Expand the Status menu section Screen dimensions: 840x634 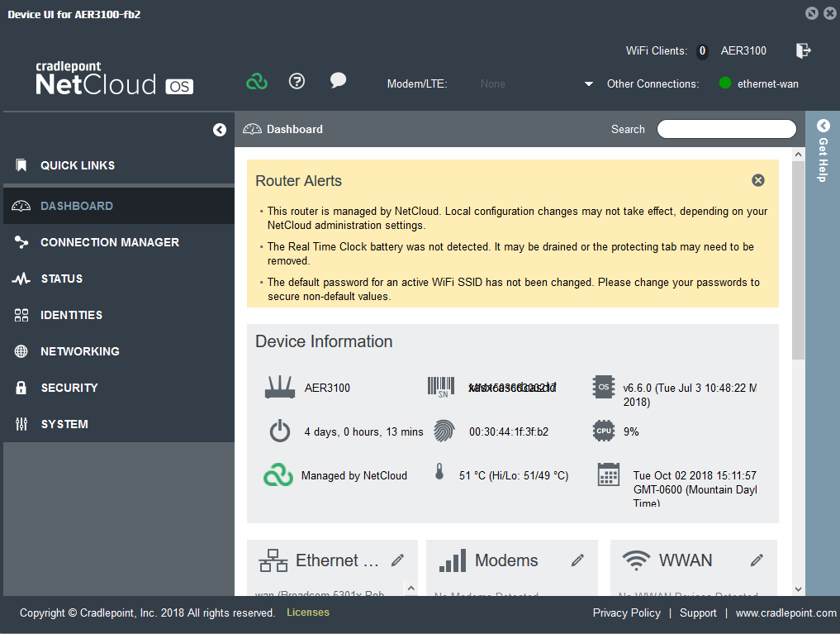point(119,279)
